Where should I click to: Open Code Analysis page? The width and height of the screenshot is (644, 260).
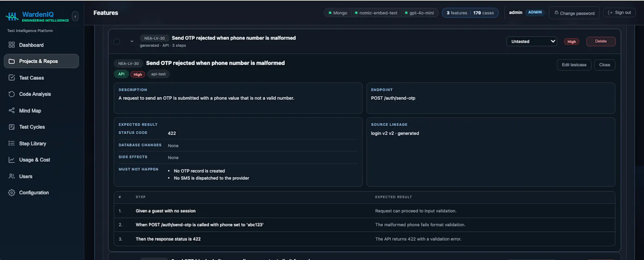click(41, 94)
